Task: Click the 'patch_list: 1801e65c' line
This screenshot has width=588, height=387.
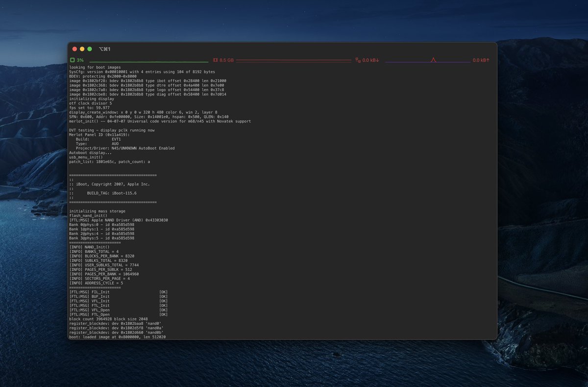Action: (110, 161)
